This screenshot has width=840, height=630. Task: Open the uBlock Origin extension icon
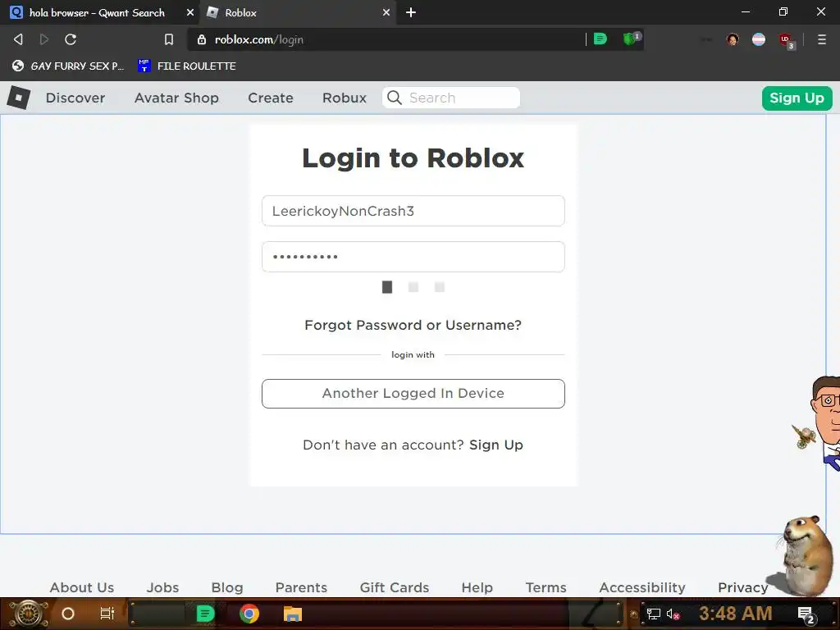[x=787, y=40]
